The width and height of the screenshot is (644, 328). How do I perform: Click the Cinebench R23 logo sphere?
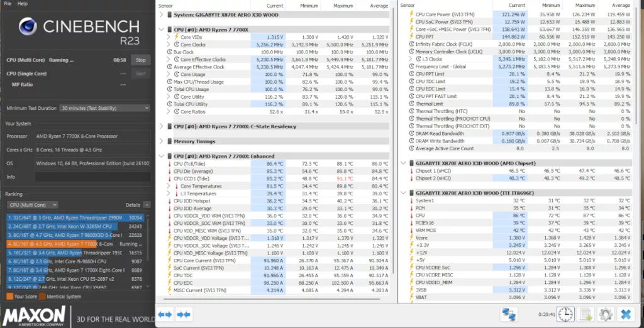pyautogui.click(x=28, y=27)
